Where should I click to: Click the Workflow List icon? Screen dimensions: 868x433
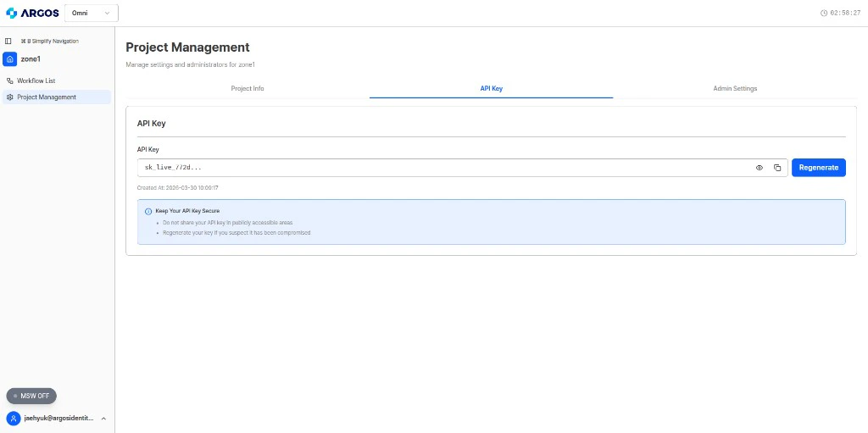click(9, 80)
